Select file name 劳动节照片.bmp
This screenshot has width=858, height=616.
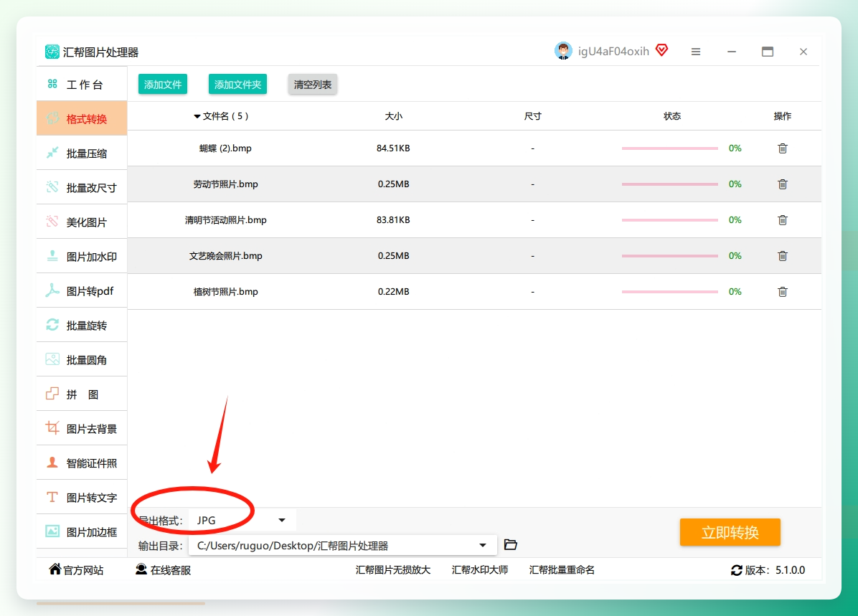coord(225,184)
